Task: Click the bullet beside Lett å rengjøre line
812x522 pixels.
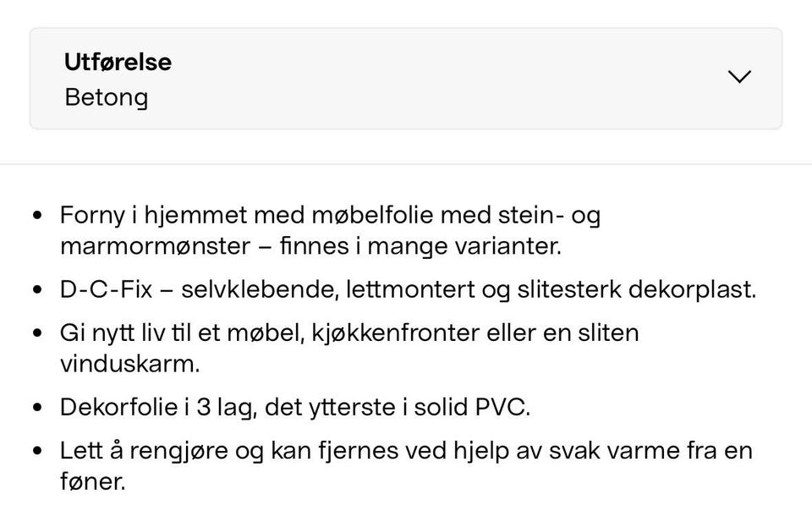Action: point(36,451)
